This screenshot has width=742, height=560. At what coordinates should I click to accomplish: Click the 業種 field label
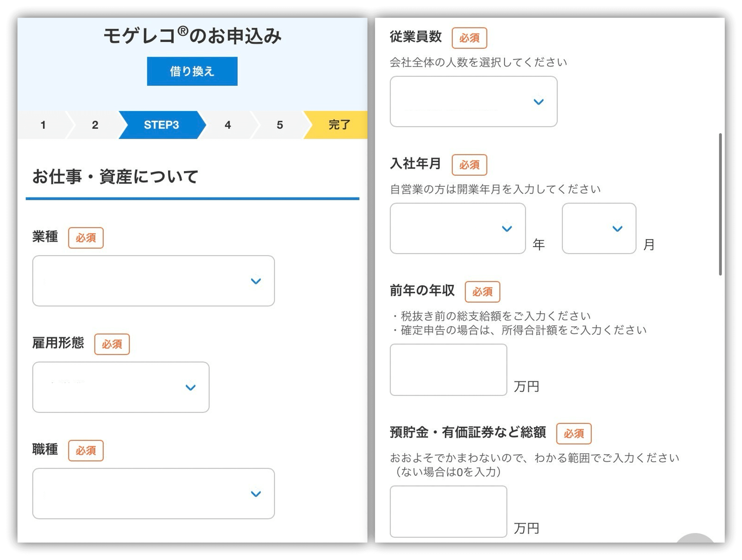pos(45,237)
